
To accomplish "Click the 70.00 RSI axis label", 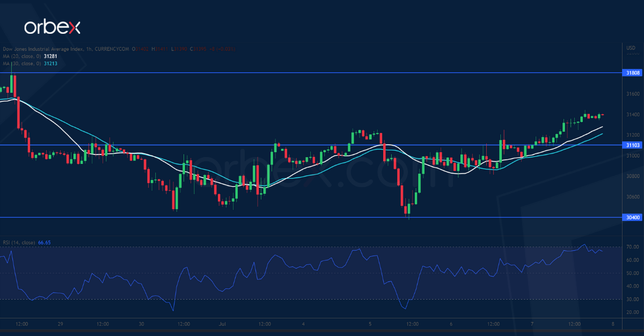I will point(632,247).
